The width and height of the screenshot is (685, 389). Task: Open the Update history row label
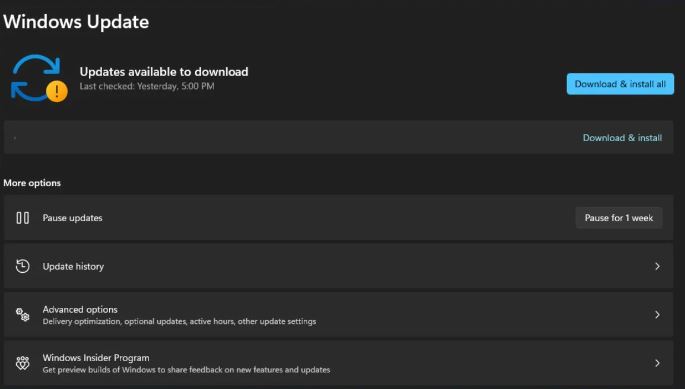click(x=73, y=267)
